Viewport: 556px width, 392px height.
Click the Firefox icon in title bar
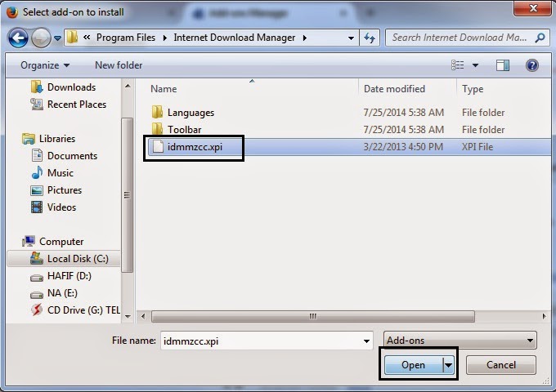click(x=12, y=12)
